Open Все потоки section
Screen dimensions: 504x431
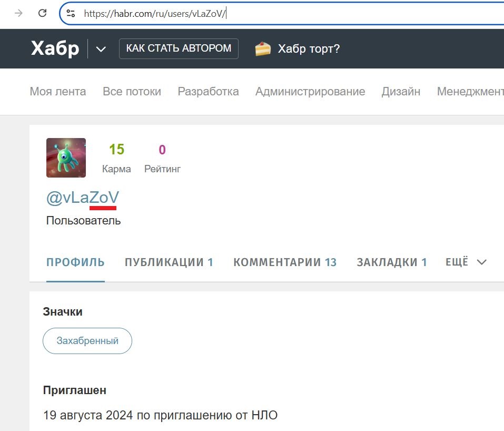tap(132, 92)
